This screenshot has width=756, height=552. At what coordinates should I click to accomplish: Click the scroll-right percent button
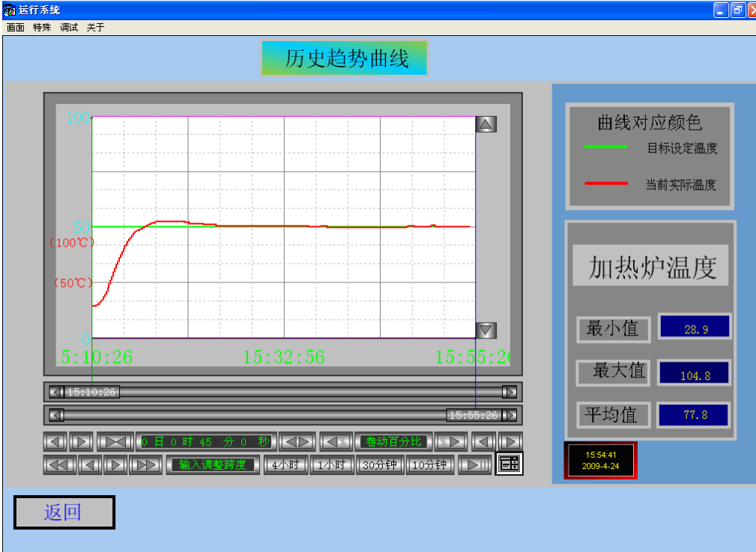click(x=451, y=442)
